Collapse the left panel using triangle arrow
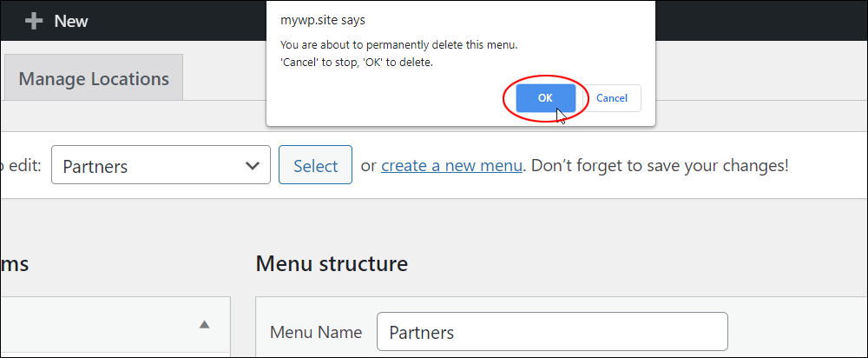 (205, 325)
